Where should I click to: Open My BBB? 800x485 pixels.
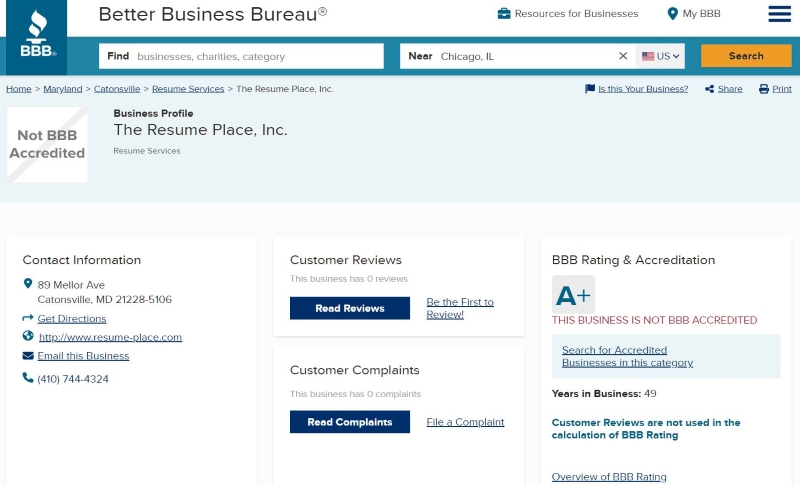click(x=702, y=14)
